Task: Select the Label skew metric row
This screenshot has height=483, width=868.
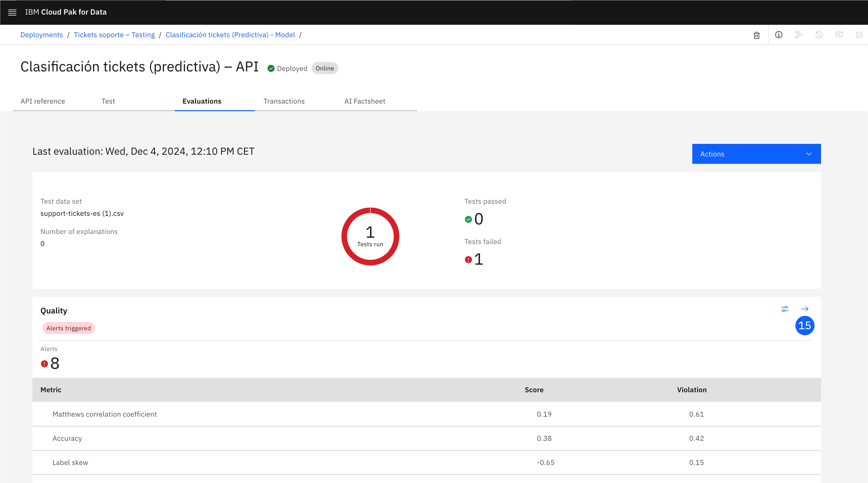Action: tap(427, 462)
